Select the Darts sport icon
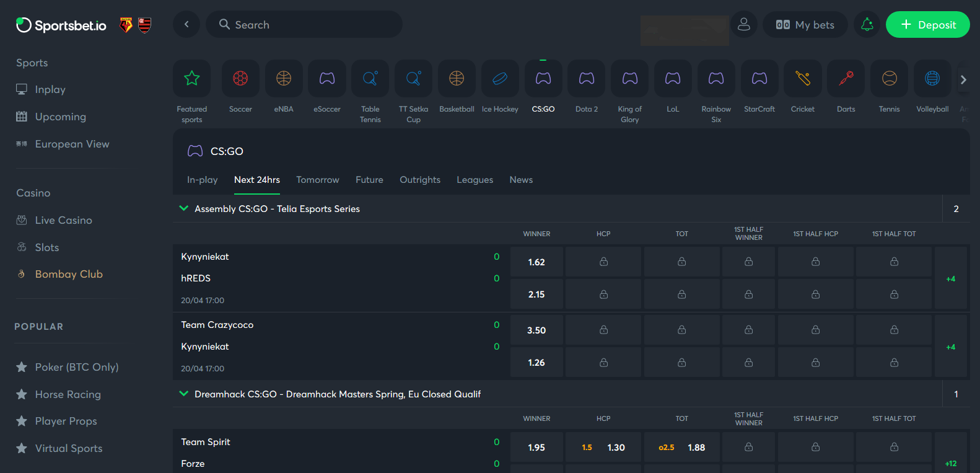 [x=846, y=79]
